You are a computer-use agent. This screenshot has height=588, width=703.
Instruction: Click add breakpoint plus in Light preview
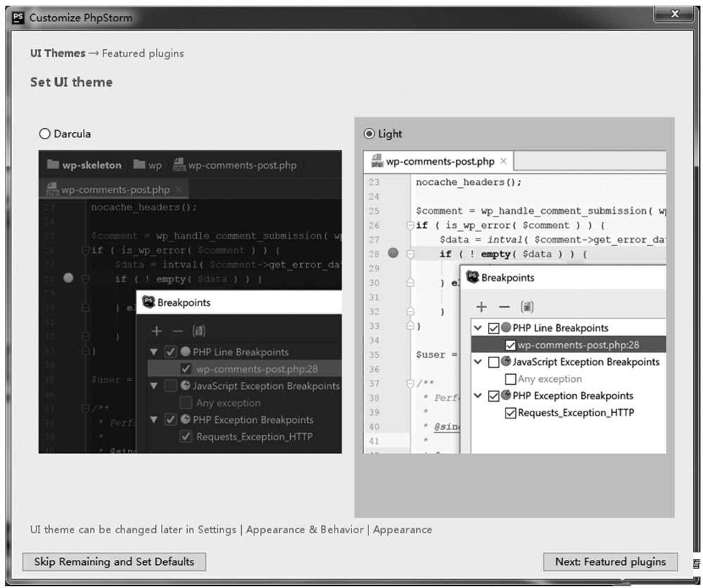tap(482, 307)
